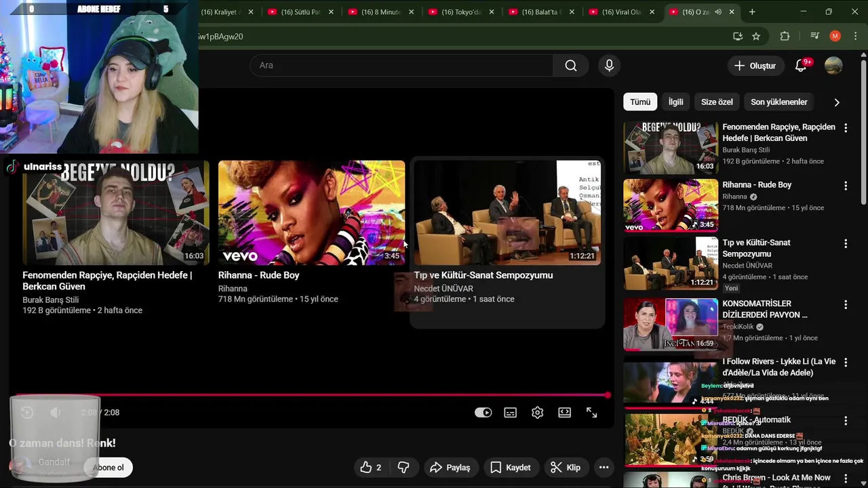Close the Tokyo'da browser tab
This screenshot has width=868, height=488.
pyautogui.click(x=492, y=12)
